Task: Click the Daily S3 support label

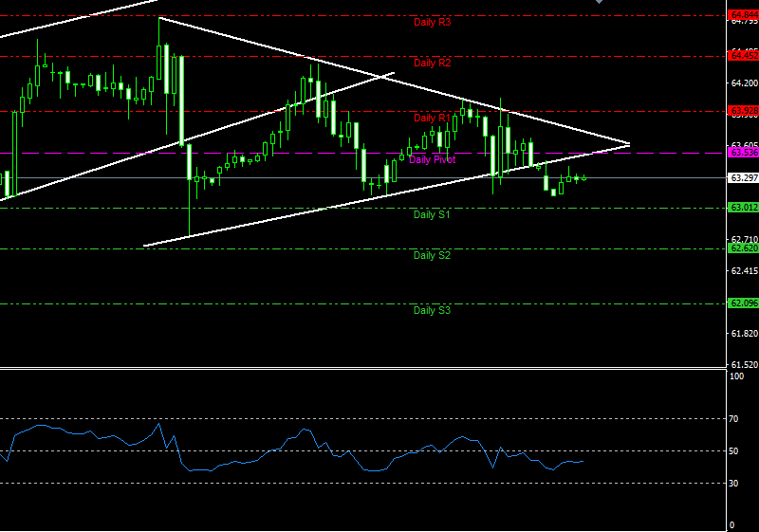Action: click(x=432, y=310)
